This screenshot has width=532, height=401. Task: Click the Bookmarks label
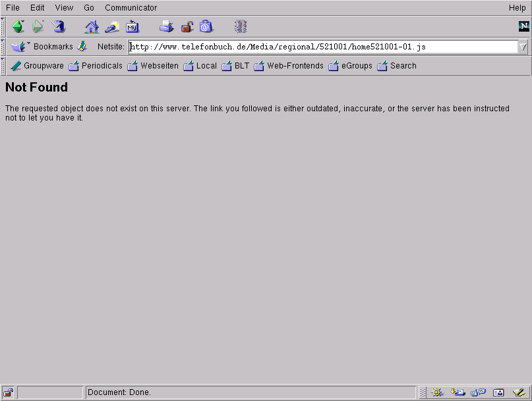(53, 47)
